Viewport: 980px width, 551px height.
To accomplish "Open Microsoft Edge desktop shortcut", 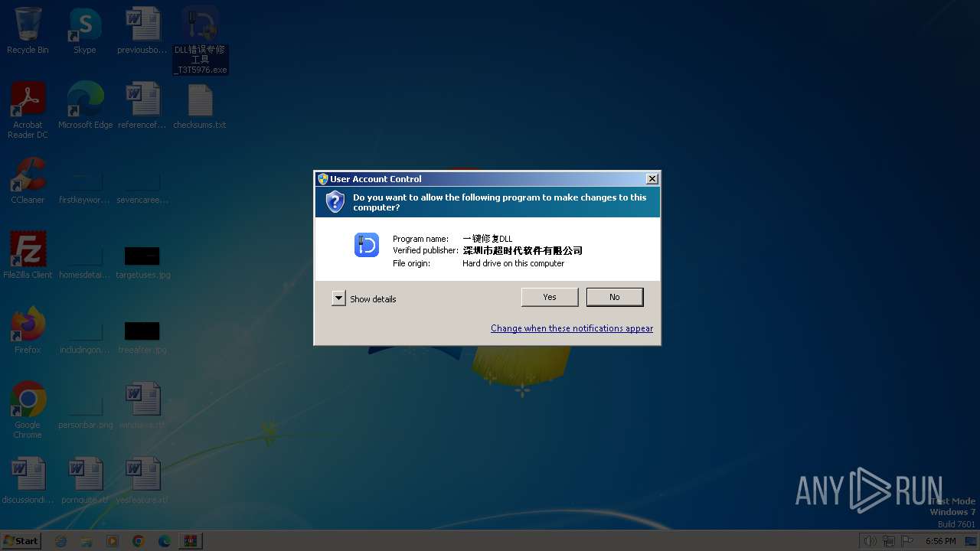I will [85, 105].
